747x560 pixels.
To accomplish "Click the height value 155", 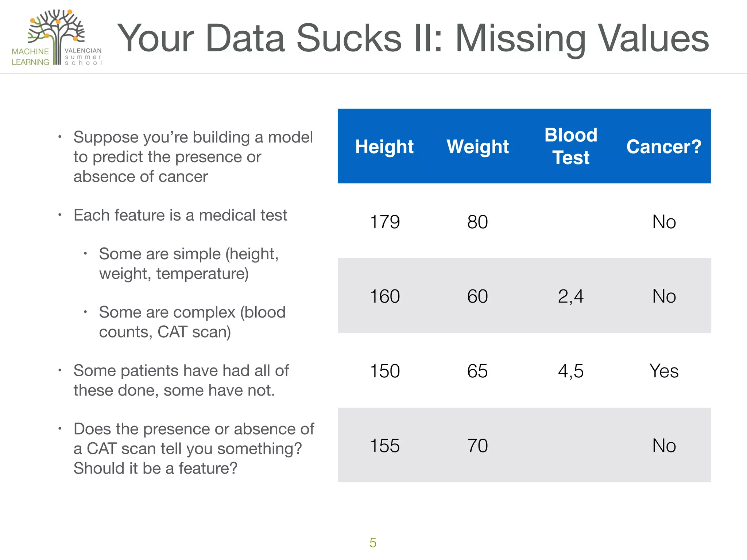I will [x=384, y=446].
